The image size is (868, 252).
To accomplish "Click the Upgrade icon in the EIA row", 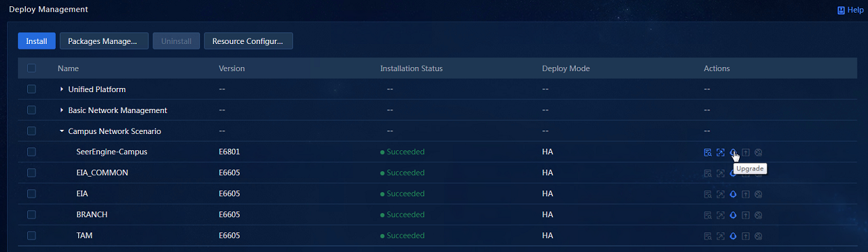I will tap(733, 194).
